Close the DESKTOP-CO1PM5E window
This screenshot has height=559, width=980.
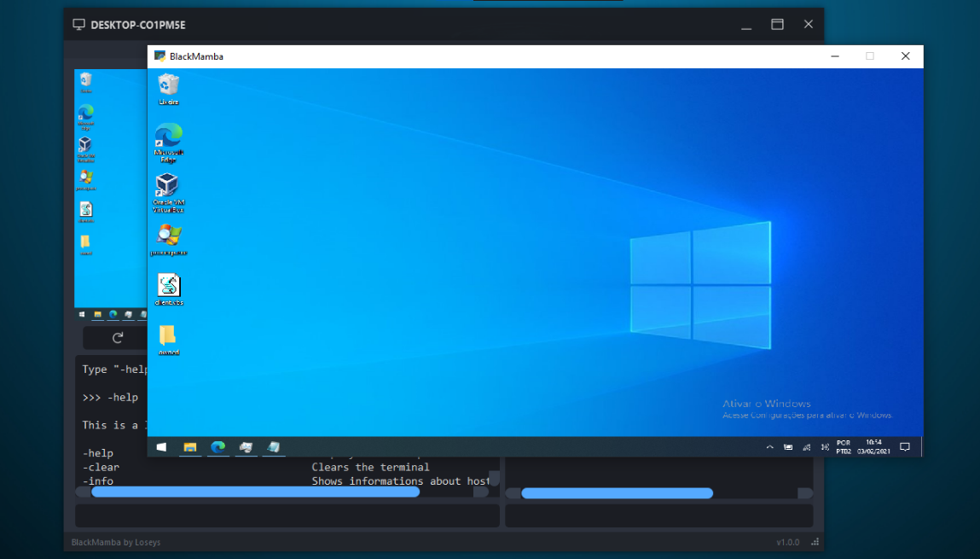[808, 25]
